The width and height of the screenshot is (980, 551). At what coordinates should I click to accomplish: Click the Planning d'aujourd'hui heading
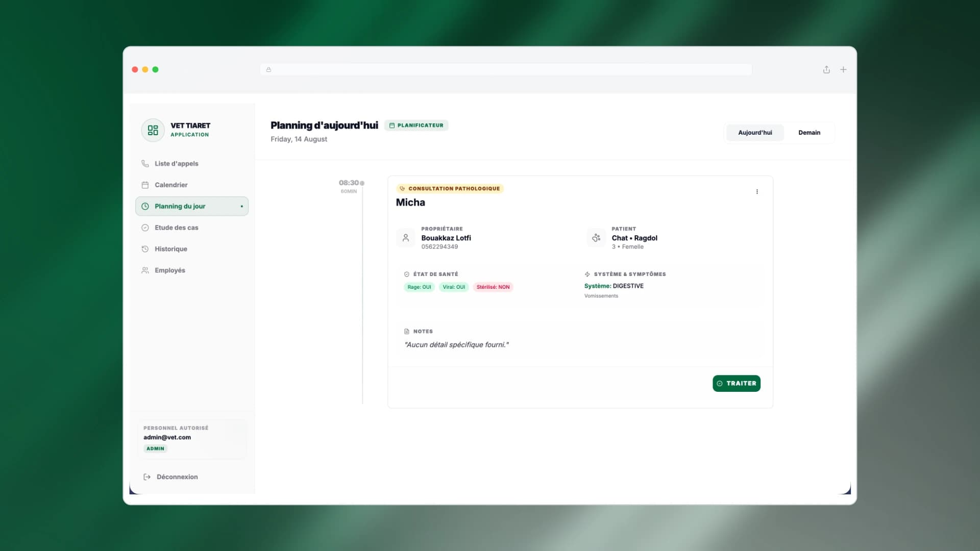point(324,126)
